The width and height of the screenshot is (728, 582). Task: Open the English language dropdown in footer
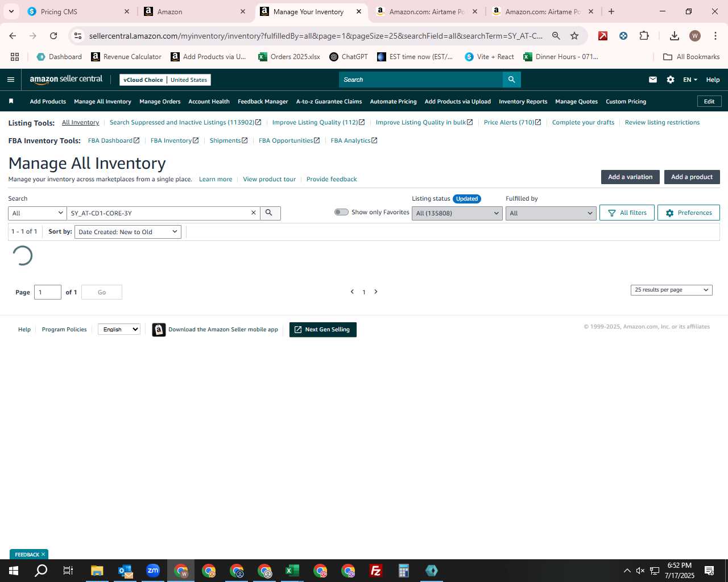click(x=119, y=329)
